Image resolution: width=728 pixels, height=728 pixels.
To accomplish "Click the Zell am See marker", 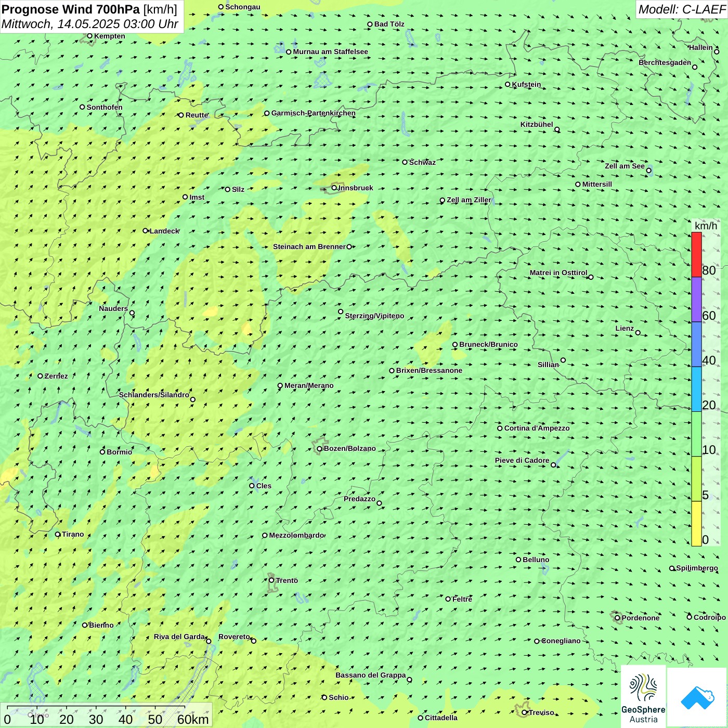I will coord(648,170).
